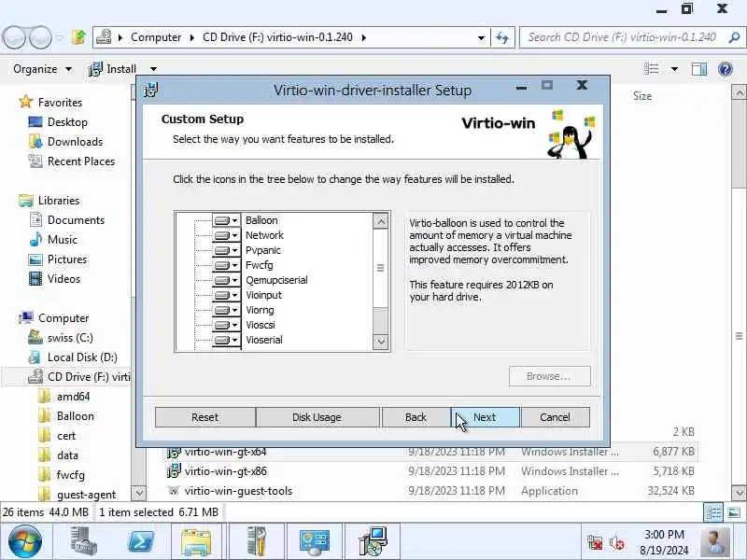
Task: Open the File Explorer taskbar icon
Action: point(196,541)
